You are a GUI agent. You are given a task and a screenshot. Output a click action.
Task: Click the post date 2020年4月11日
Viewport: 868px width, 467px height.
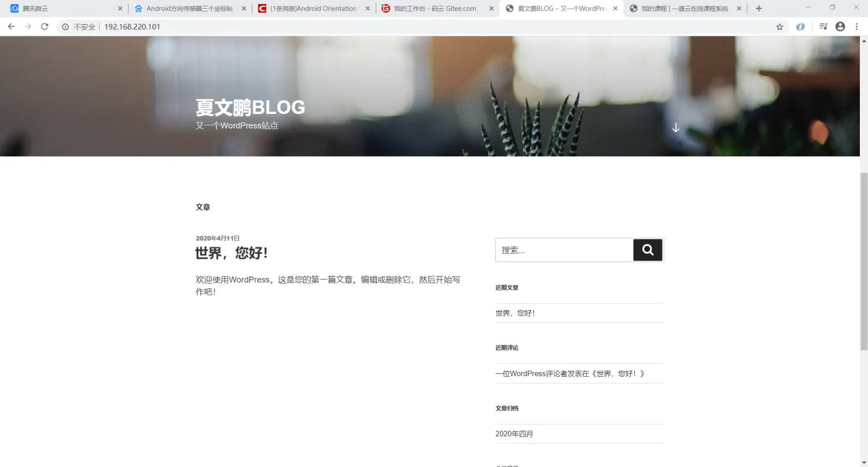point(218,238)
